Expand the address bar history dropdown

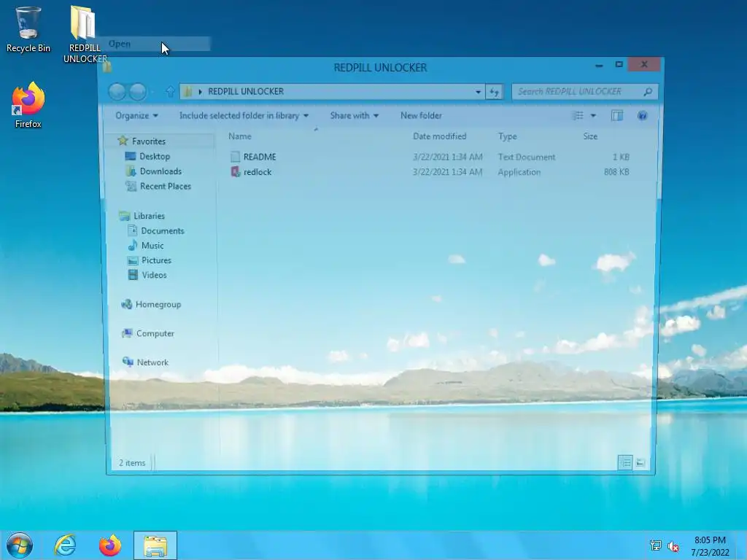tap(478, 92)
